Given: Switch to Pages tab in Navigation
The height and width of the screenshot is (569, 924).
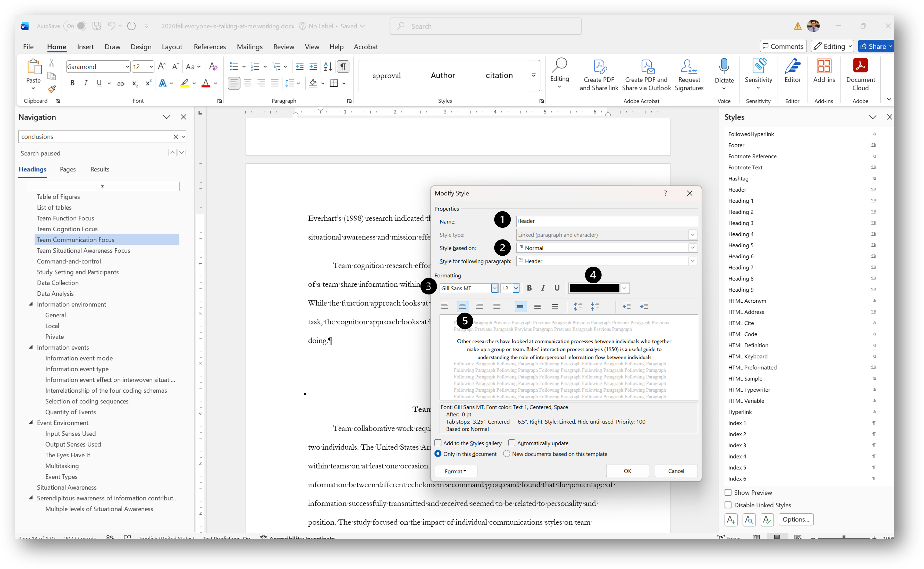Looking at the screenshot, I should click(68, 169).
